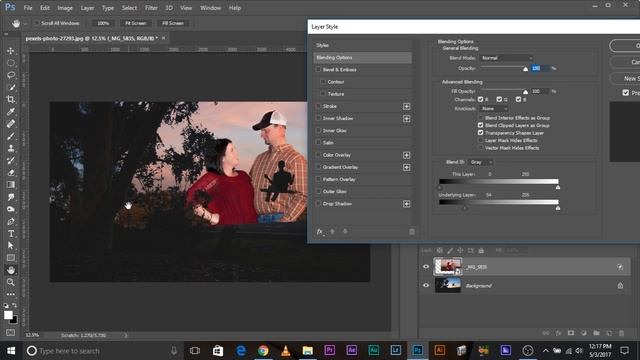Select the Lasso tool

(11, 75)
